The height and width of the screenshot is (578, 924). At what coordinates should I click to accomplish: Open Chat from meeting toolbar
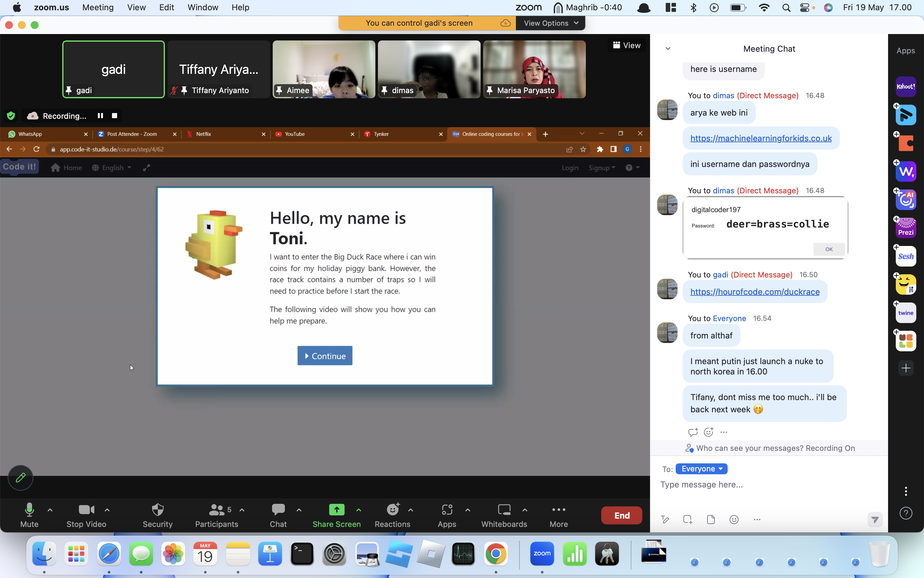click(278, 515)
